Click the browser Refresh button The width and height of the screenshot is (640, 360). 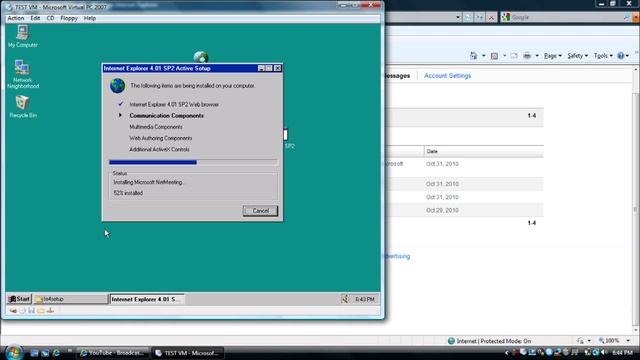(x=480, y=17)
